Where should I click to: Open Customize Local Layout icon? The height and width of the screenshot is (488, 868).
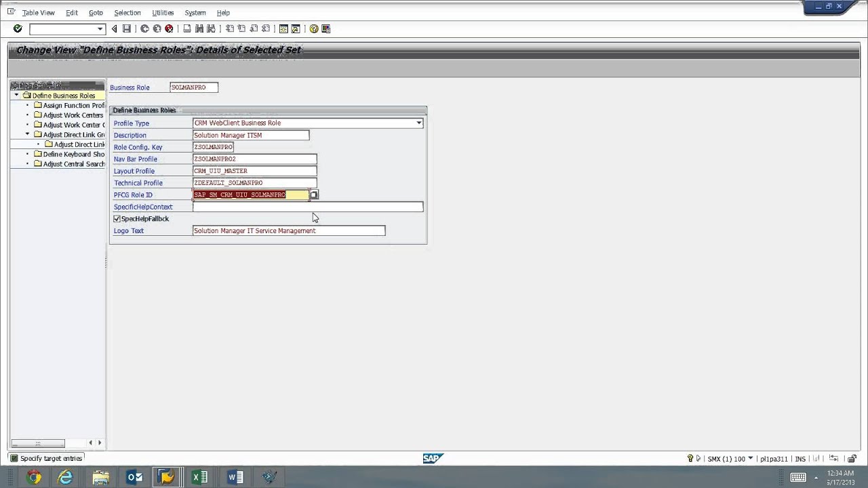point(326,28)
